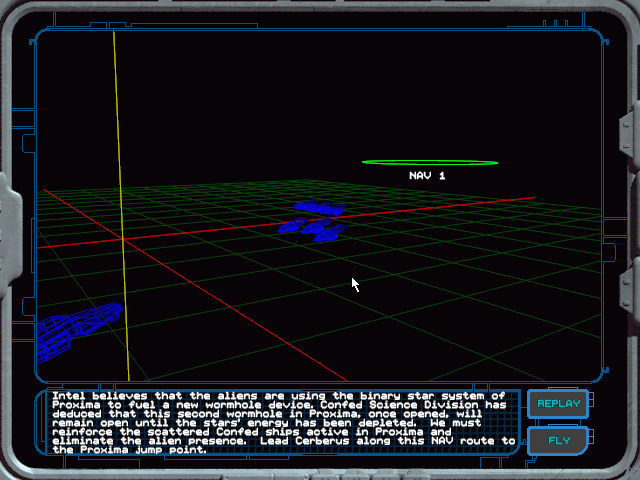Select the blue fighter squadron wireframes
Viewport: 640px width, 480px height.
tap(313, 220)
